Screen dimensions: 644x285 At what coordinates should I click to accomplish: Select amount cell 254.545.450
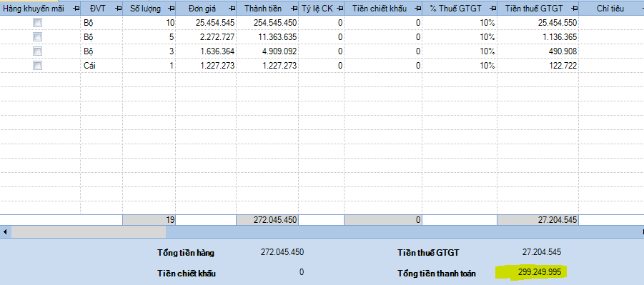pyautogui.click(x=267, y=23)
